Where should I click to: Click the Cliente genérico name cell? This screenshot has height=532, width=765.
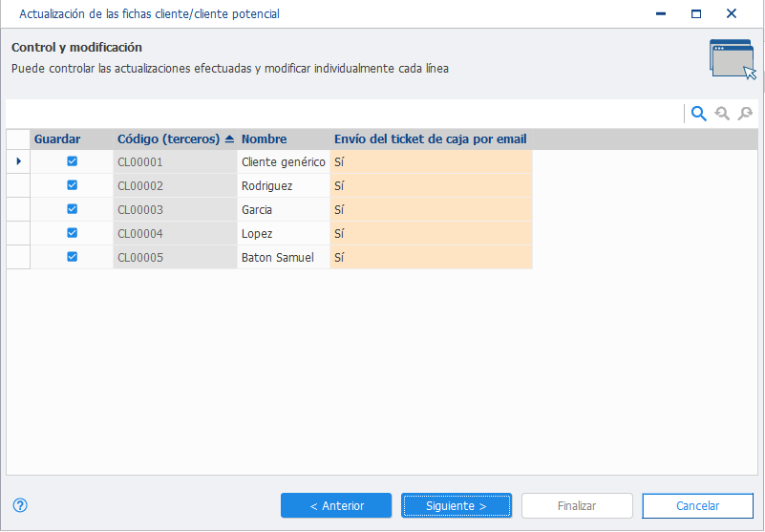(x=284, y=161)
